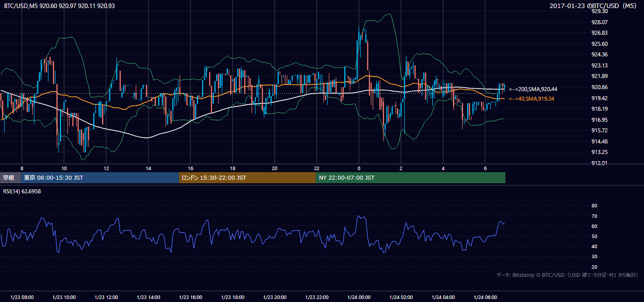Select the 40 SMA 919.34 label
The image size is (644, 302).
[x=532, y=99]
